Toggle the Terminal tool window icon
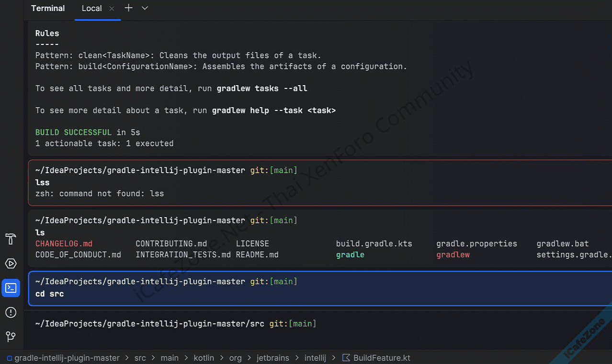The image size is (612, 364). 11,288
